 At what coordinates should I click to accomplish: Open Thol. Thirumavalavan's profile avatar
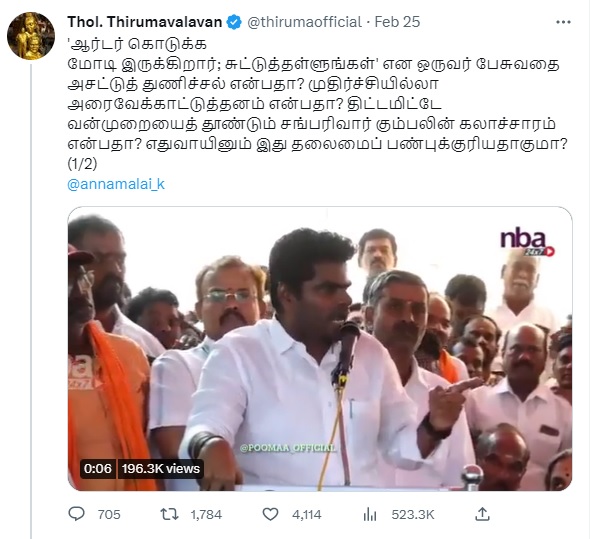coord(31,36)
